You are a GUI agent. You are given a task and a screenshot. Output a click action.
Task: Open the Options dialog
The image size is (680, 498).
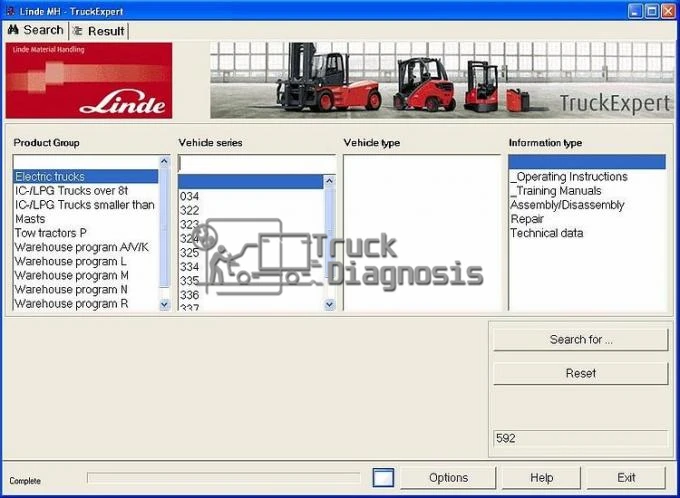448,478
